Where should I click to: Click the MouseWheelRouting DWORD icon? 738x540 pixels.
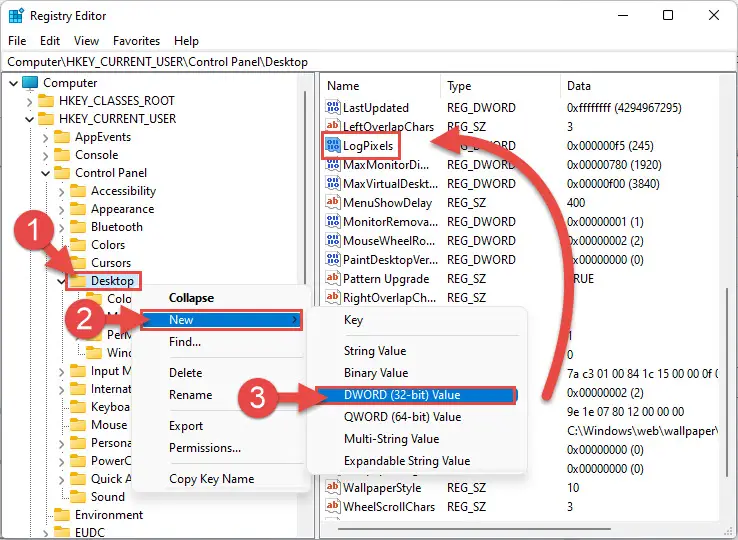coord(333,241)
